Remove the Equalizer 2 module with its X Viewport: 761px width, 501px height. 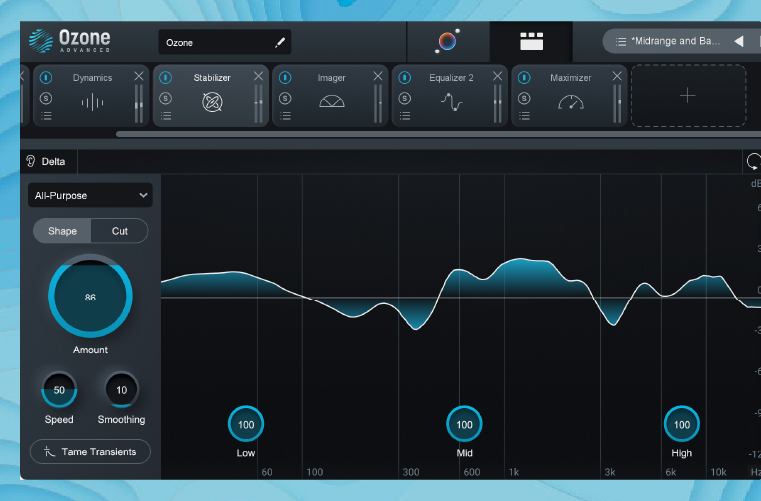497,76
